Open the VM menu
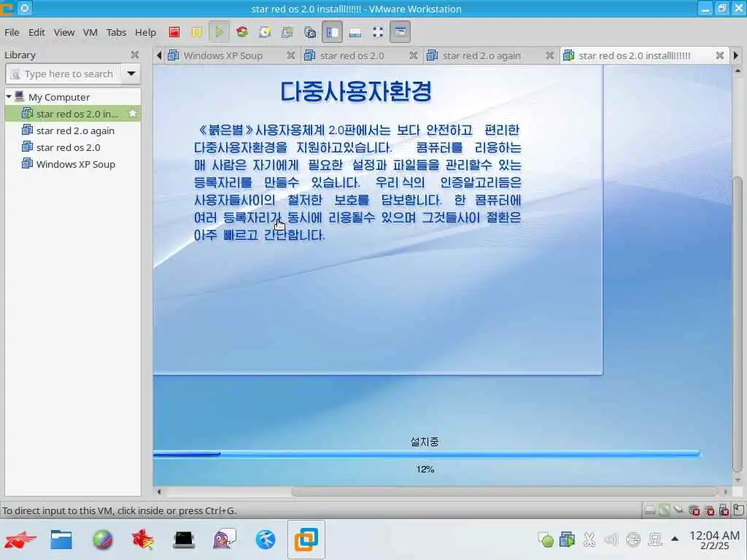Image resolution: width=747 pixels, height=560 pixels. tap(90, 32)
